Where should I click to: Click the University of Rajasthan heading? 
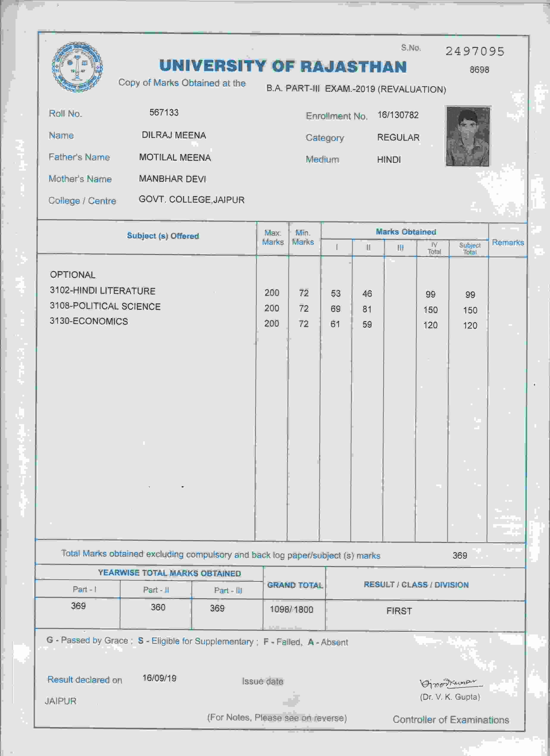[283, 66]
